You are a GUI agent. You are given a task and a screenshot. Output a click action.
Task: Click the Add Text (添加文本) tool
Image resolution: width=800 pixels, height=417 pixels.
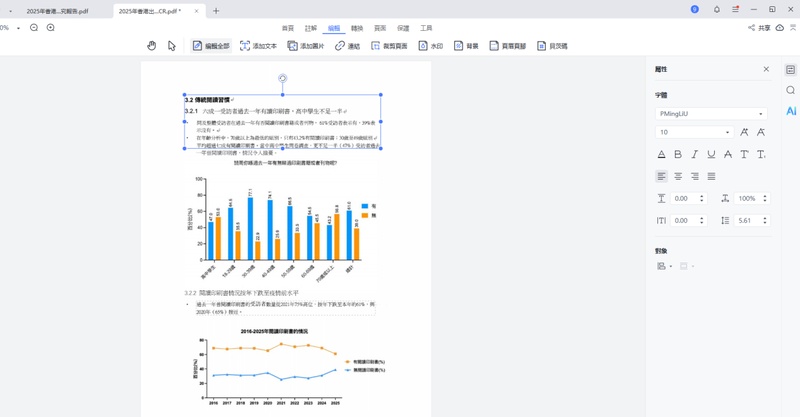(x=258, y=46)
